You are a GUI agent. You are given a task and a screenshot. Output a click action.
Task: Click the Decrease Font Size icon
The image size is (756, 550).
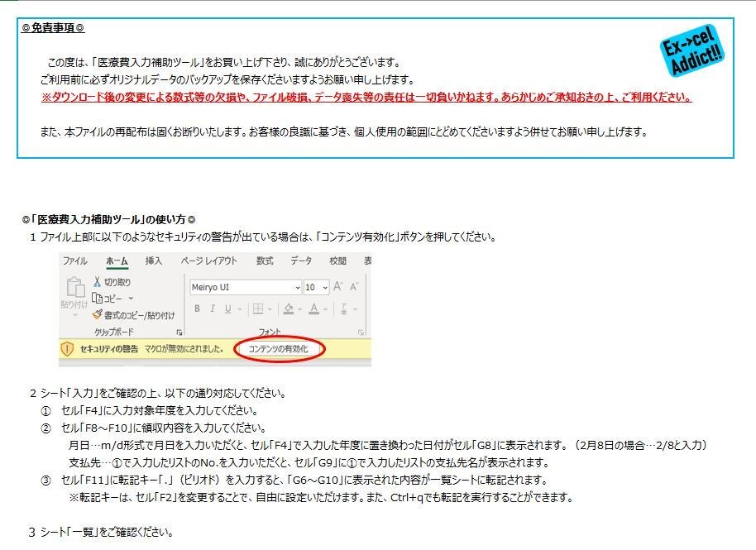[x=354, y=287]
